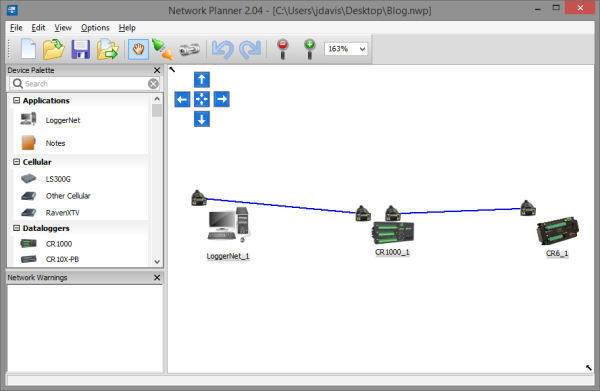
Task: Pan canvas up with blue arrow button
Action: pos(202,80)
